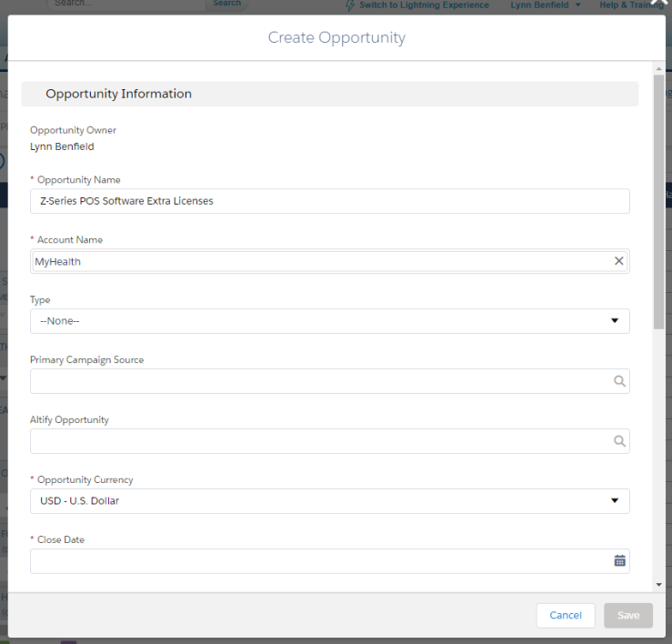Click the scrollbar down arrow in dialog
The width and height of the screenshot is (672, 644).
pos(658,585)
